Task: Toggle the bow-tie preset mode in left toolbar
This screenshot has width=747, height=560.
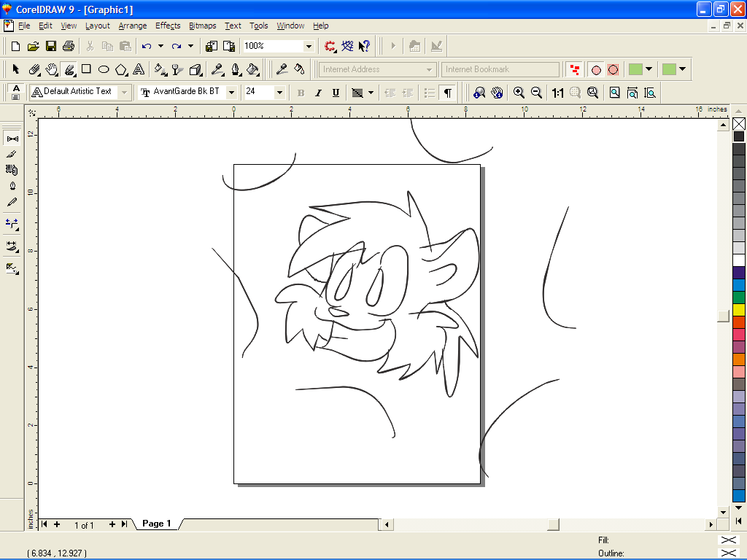Action: coord(12,139)
